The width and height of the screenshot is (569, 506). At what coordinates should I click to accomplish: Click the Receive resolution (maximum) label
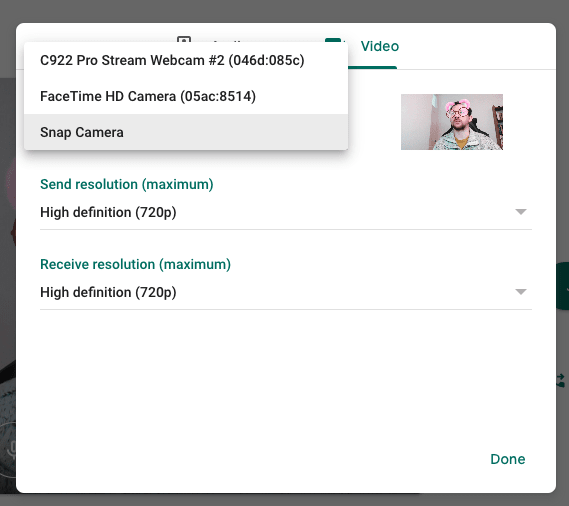pos(135,264)
